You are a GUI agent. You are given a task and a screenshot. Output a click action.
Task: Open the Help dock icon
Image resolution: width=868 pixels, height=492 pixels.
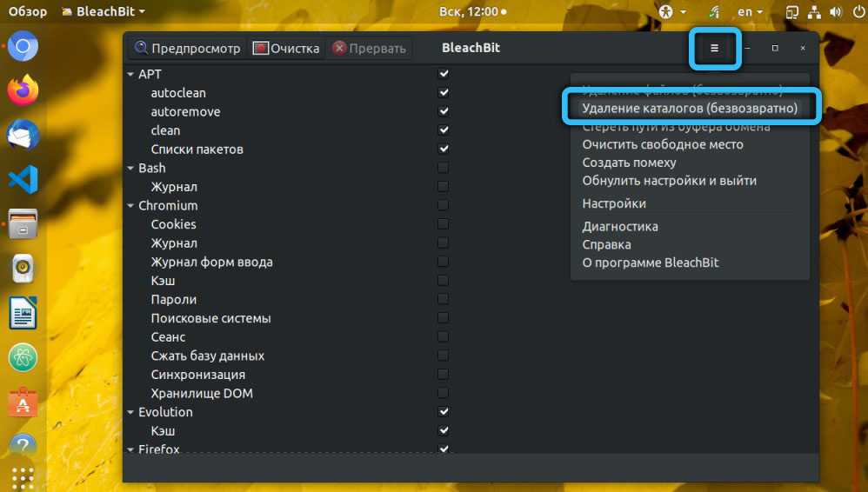[23, 444]
